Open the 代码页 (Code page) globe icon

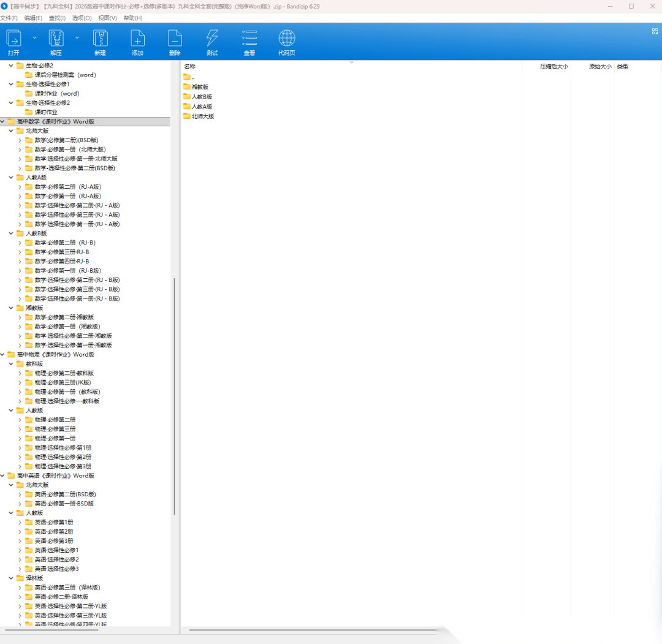coord(286,42)
